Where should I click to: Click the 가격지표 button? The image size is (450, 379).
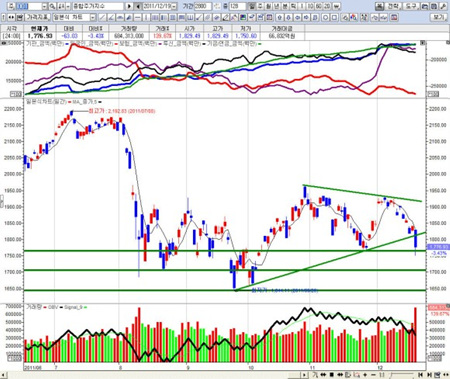click(37, 17)
